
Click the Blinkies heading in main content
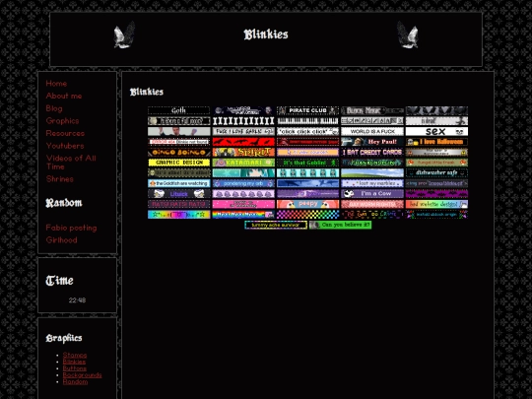point(147,92)
